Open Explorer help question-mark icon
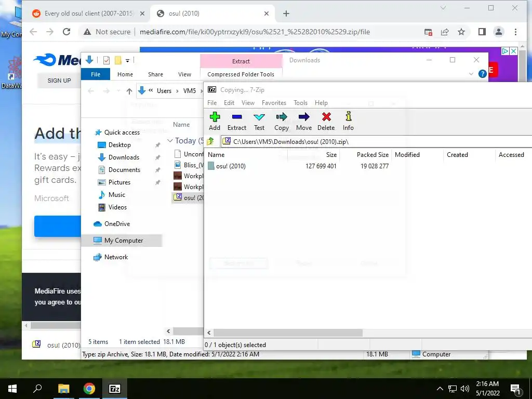This screenshot has width=532, height=399. (482, 74)
